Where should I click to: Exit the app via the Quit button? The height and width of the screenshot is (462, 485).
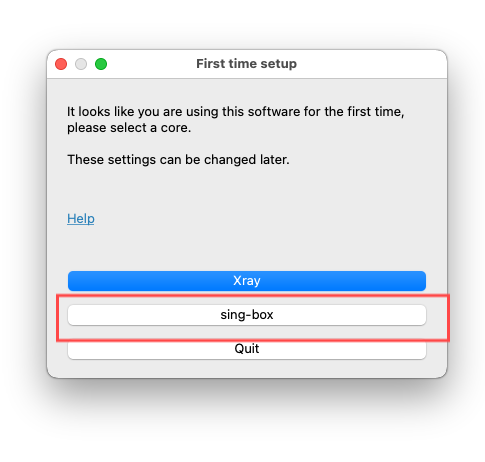tap(247, 349)
